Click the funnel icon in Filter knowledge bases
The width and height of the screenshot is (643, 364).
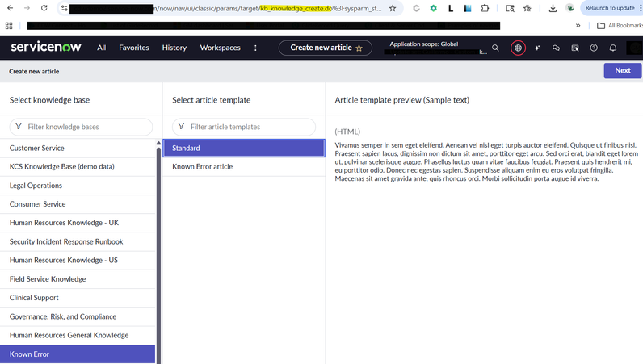[19, 126]
